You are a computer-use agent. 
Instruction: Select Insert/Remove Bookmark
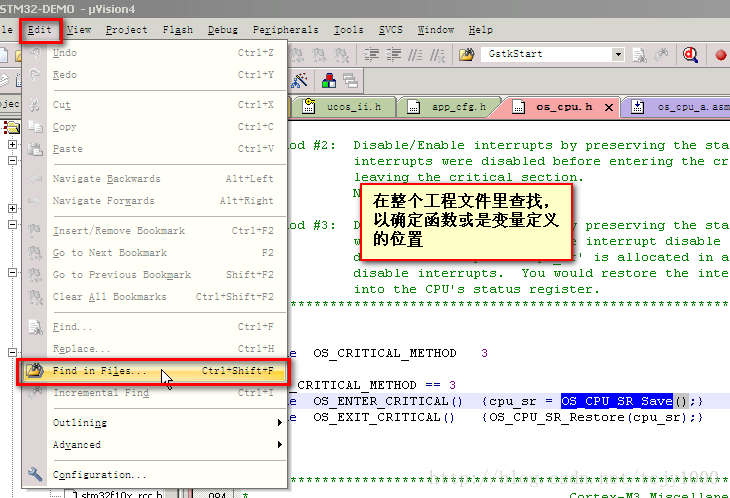(155, 231)
